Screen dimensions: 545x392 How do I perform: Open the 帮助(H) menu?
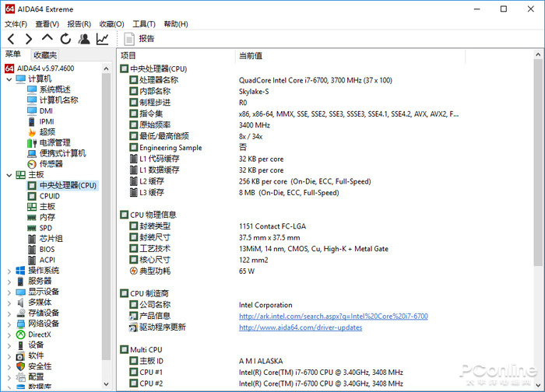[x=176, y=24]
